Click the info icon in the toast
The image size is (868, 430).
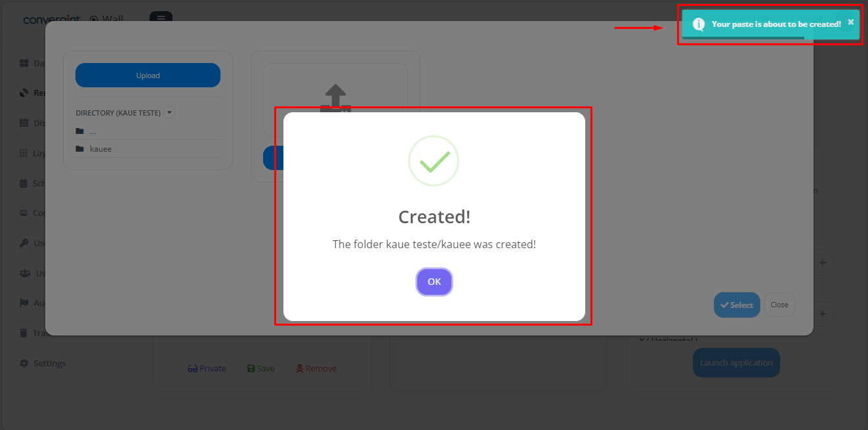tap(699, 24)
